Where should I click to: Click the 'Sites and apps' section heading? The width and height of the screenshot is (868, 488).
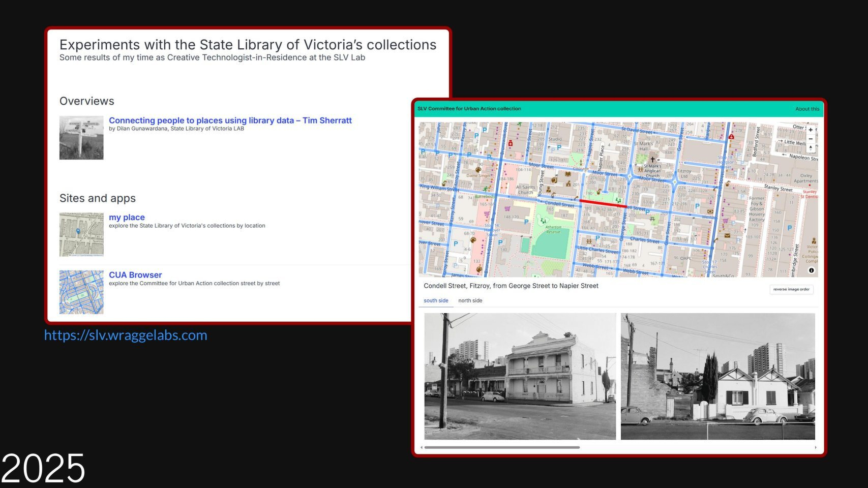98,198
